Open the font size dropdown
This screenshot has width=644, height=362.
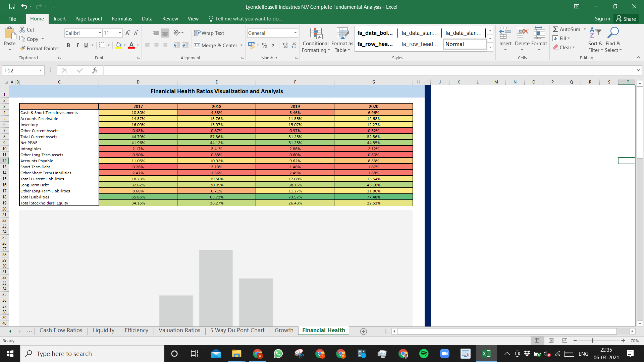(120, 33)
